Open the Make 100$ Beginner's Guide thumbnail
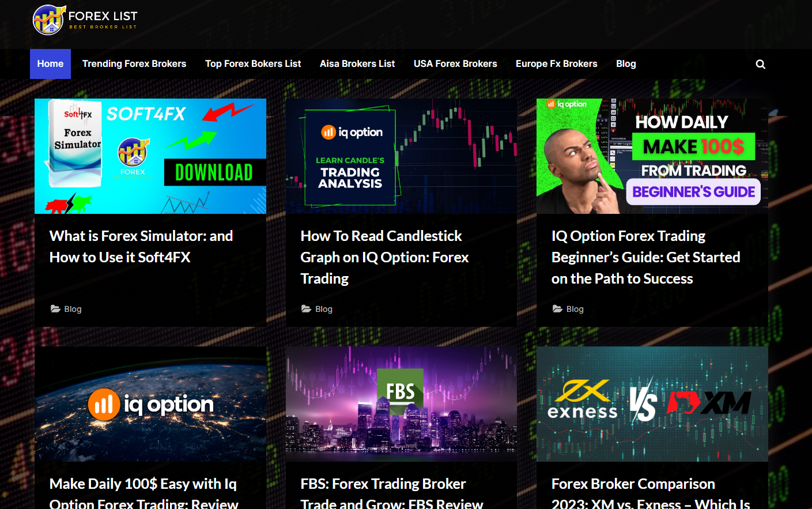The height and width of the screenshot is (509, 812). pyautogui.click(x=652, y=156)
